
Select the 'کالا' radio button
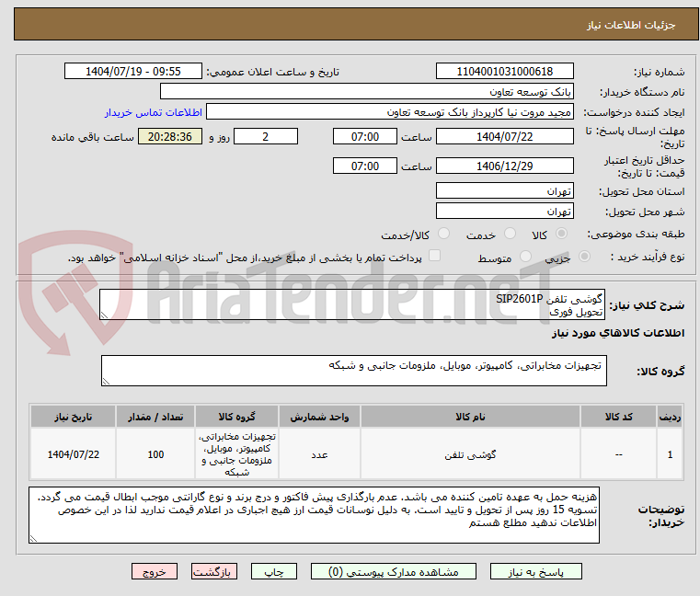(561, 233)
